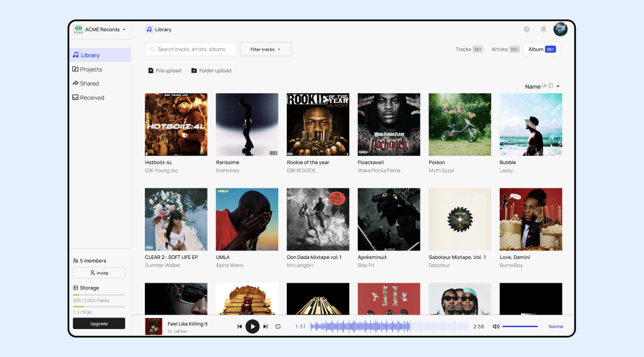644x357 pixels.
Task: Open the Love, Damini album cover
Action: [531, 219]
